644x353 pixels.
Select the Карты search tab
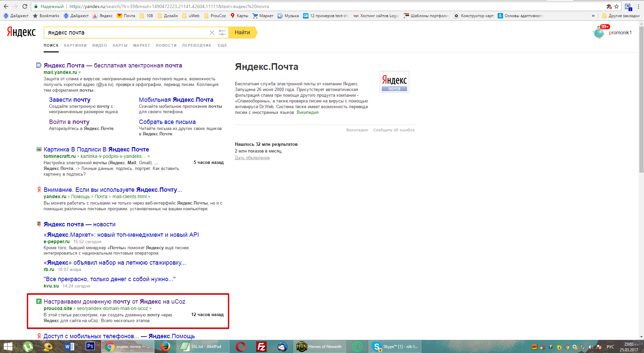point(120,45)
